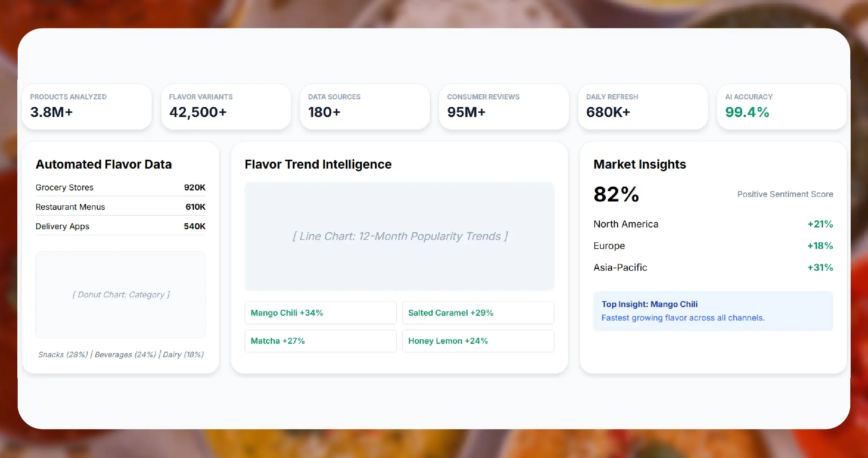Select the Europe +18% row

[713, 246]
